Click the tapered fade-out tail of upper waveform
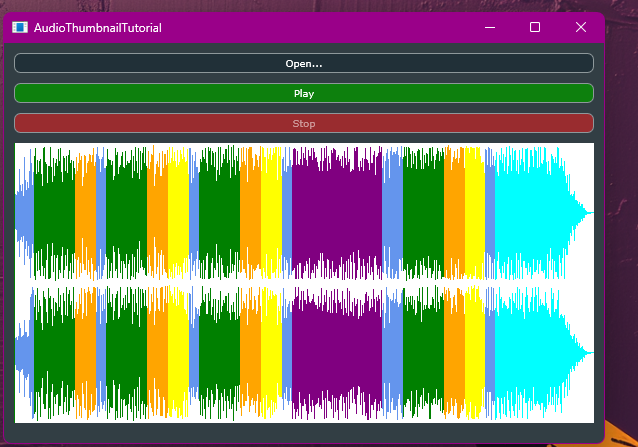 (580, 212)
